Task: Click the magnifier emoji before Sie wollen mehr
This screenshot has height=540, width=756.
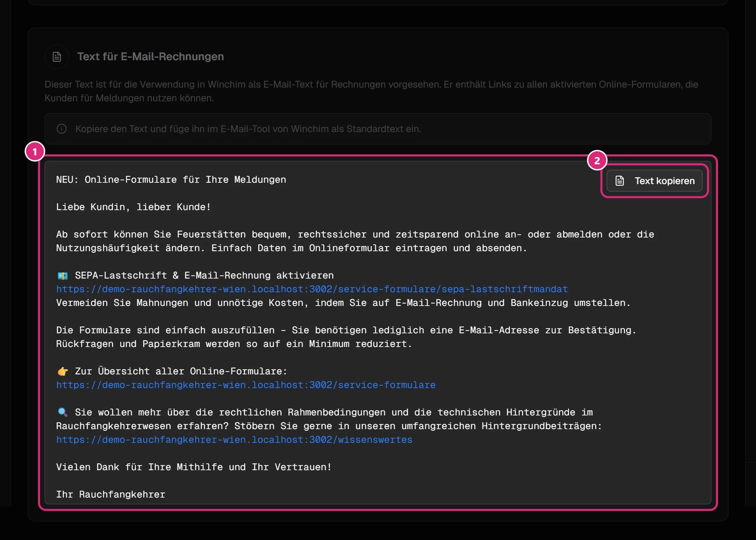Action: click(63, 412)
